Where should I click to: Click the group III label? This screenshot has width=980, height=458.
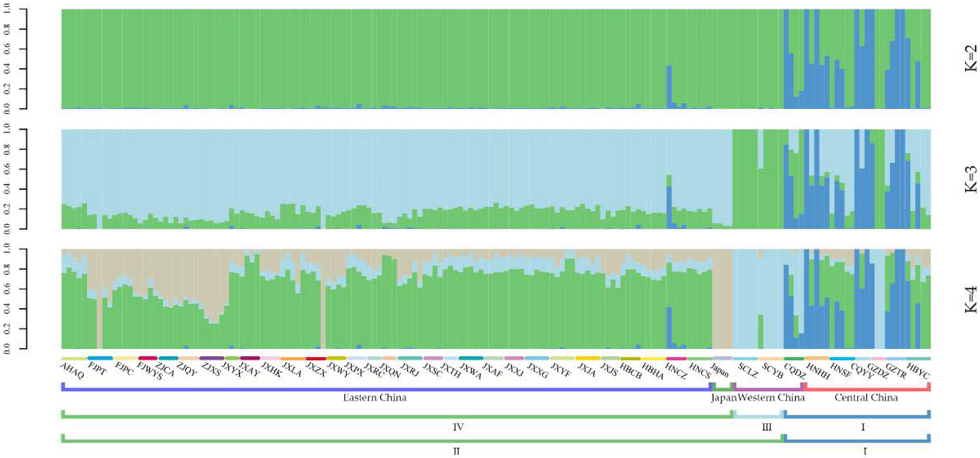point(767,427)
